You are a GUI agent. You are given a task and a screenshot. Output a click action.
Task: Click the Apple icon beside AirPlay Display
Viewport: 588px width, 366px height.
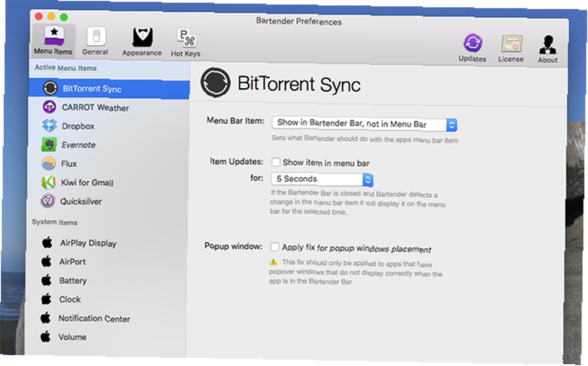point(47,242)
